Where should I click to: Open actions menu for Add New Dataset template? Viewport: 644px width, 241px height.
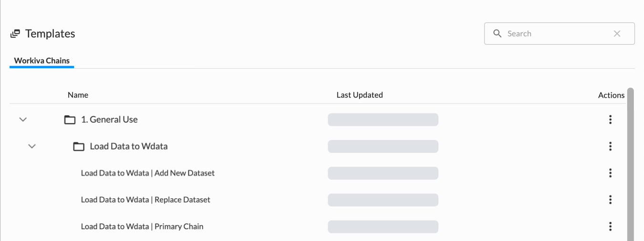click(x=610, y=173)
